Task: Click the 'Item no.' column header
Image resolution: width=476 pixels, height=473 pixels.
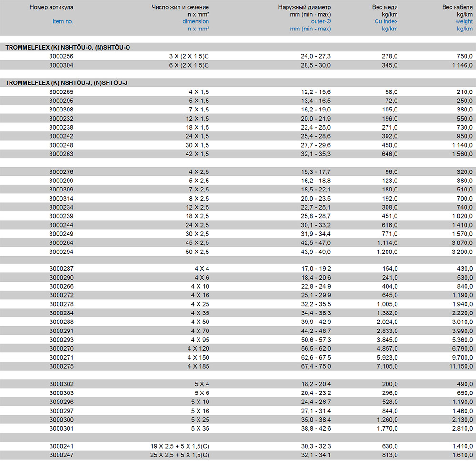Action: pos(63,21)
